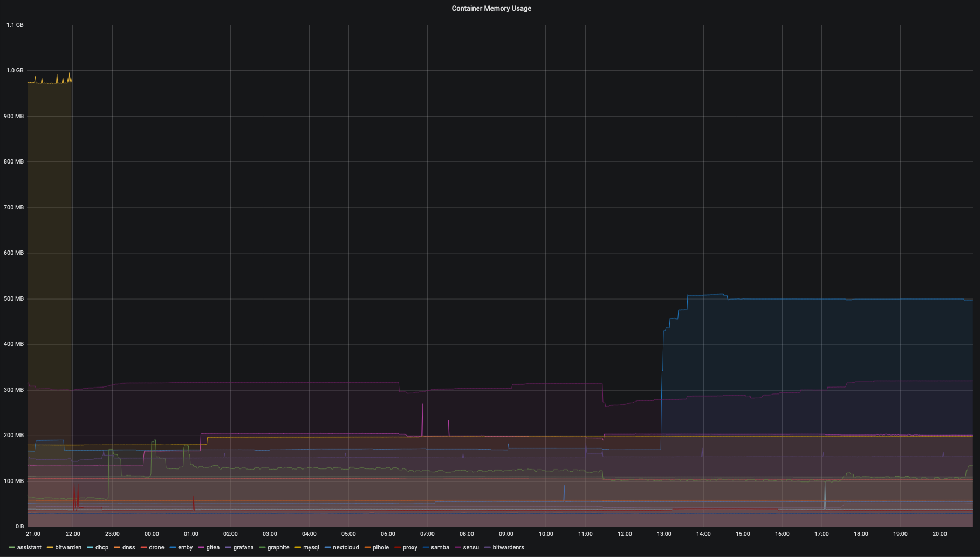Screen dimensions: 980x557
Task: Click the 900 MB y-axis label
Action: point(14,116)
